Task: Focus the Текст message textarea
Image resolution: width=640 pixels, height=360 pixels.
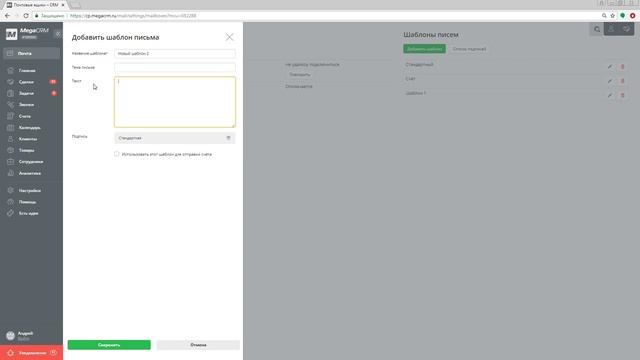Action: 175,102
